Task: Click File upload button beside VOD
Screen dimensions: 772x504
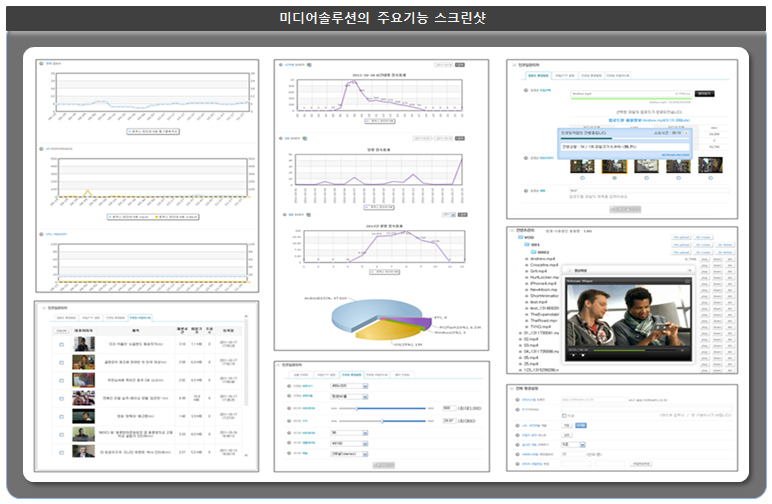Action: click(x=681, y=237)
